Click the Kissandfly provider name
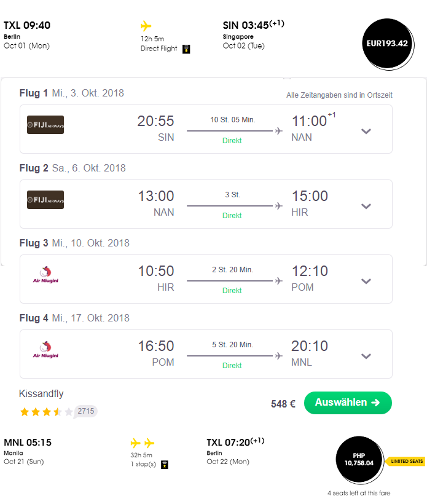The image size is (427, 504). 41,394
